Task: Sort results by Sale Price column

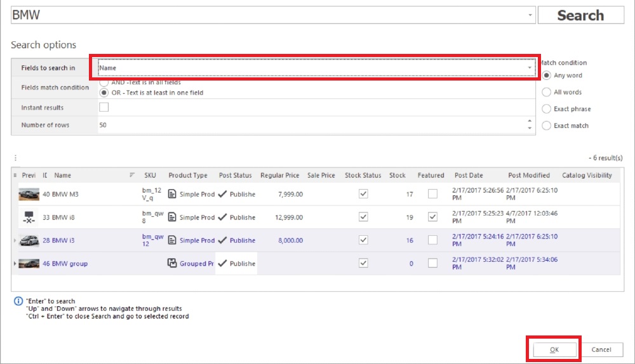Action: 321,175
